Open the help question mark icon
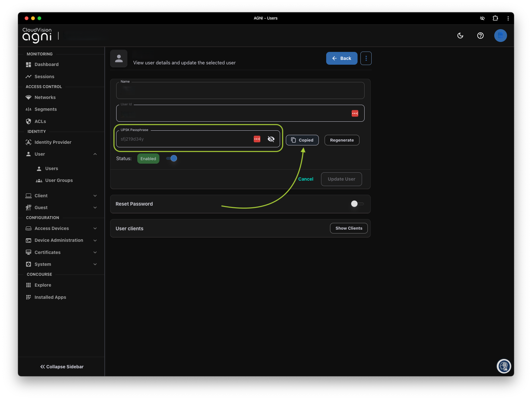 tap(480, 36)
